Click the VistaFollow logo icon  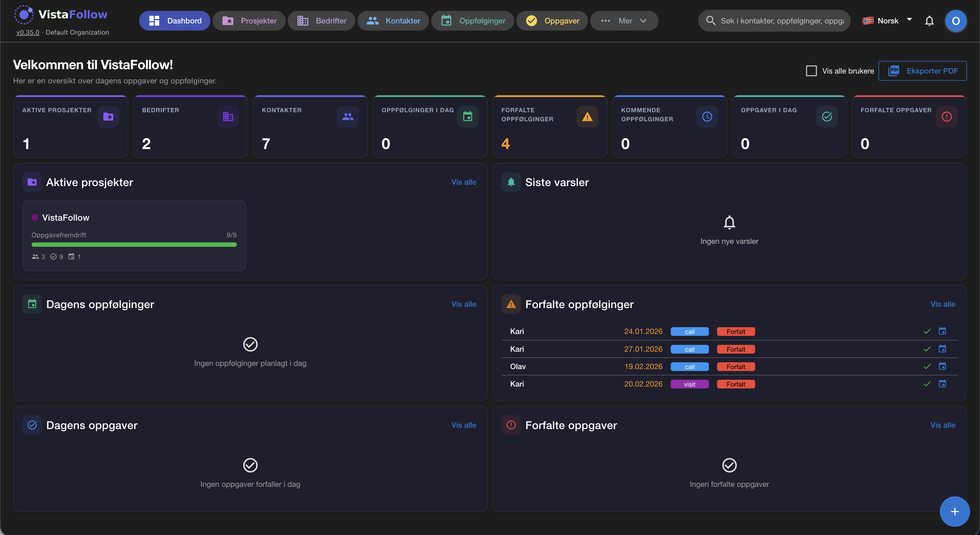coord(24,14)
